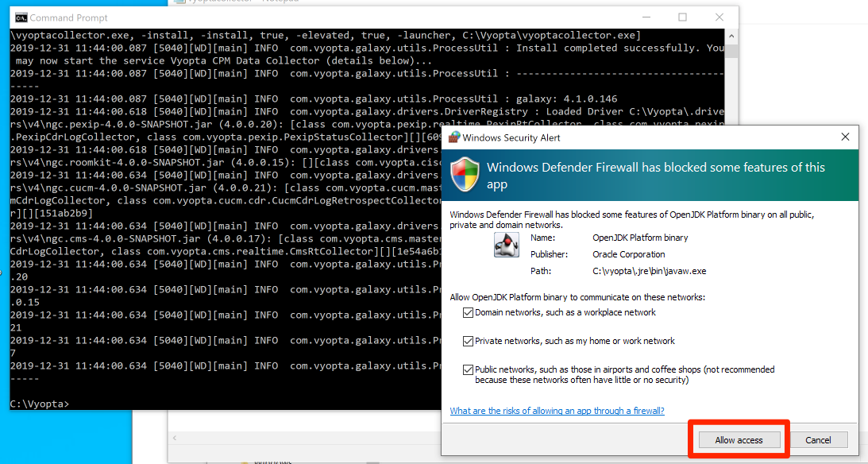Open the firewall risks help link
The width and height of the screenshot is (868, 464).
coord(557,411)
